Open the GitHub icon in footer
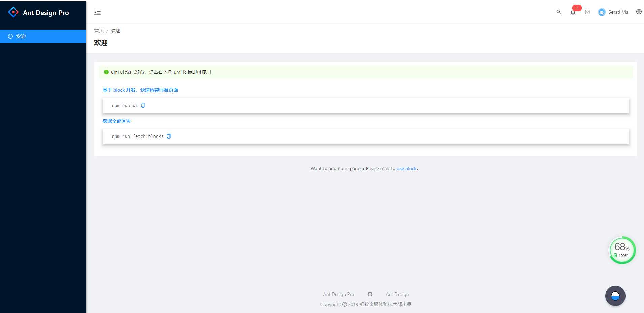 click(370, 294)
